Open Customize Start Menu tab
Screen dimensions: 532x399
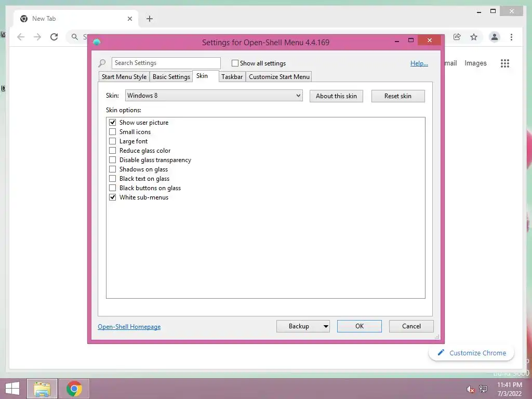click(x=279, y=77)
